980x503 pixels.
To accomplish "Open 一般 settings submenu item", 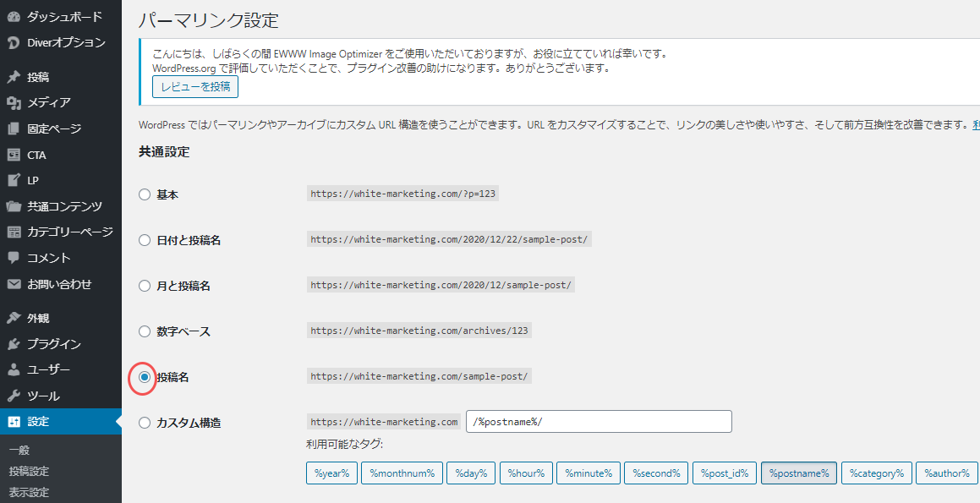I will pos(19,450).
